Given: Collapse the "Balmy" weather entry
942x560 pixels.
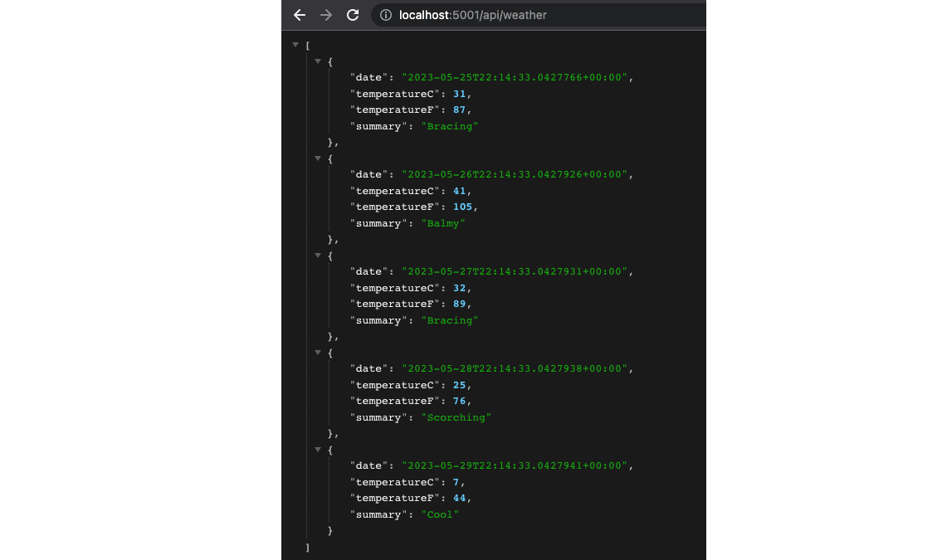Looking at the screenshot, I should click(318, 158).
